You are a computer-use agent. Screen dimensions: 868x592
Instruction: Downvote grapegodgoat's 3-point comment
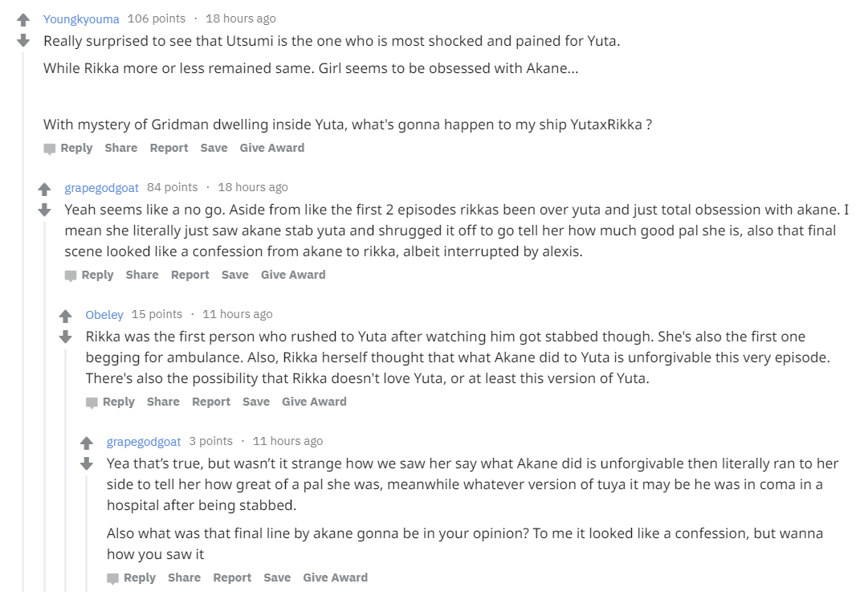[x=87, y=463]
